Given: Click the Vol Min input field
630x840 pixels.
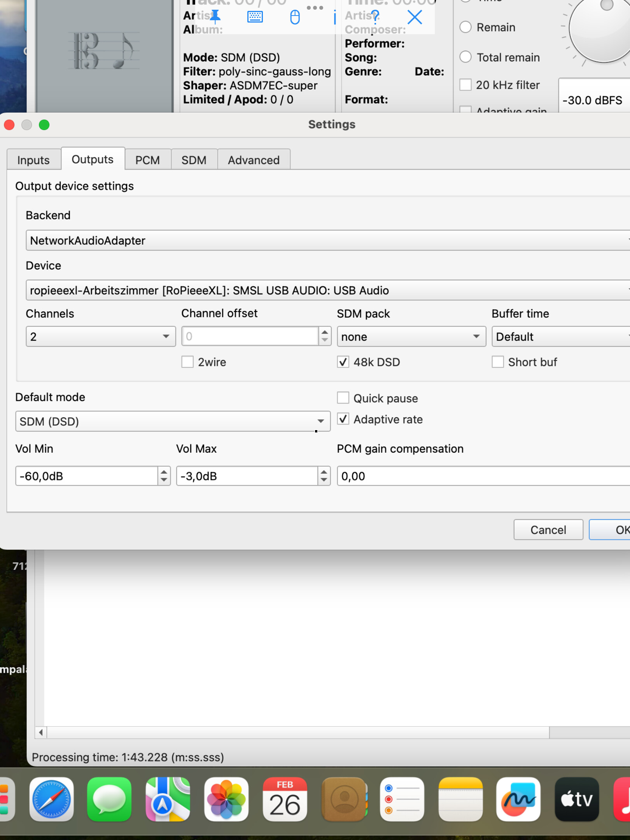Looking at the screenshot, I should point(87,476).
